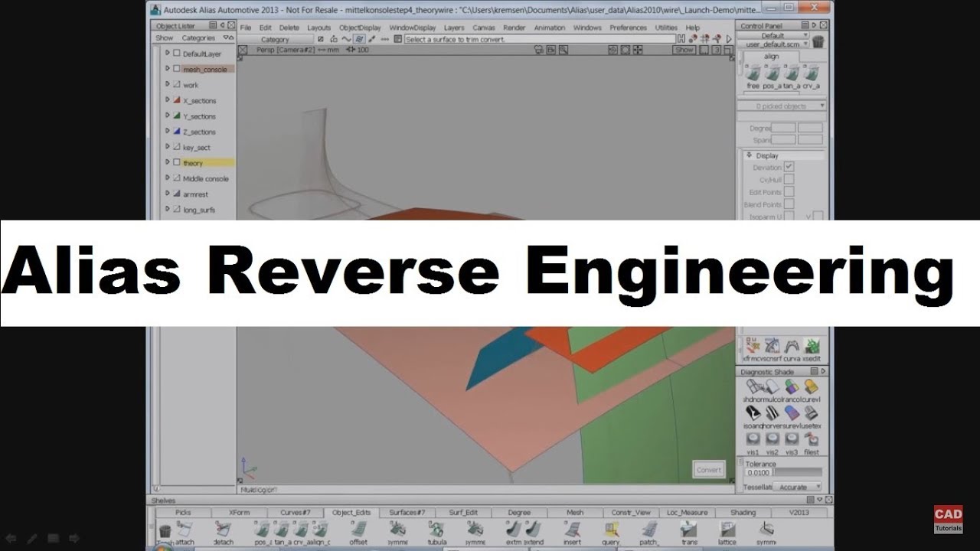Image resolution: width=980 pixels, height=551 pixels.
Task: Apply horizontal/vertical stripe shading
Action: [773, 413]
